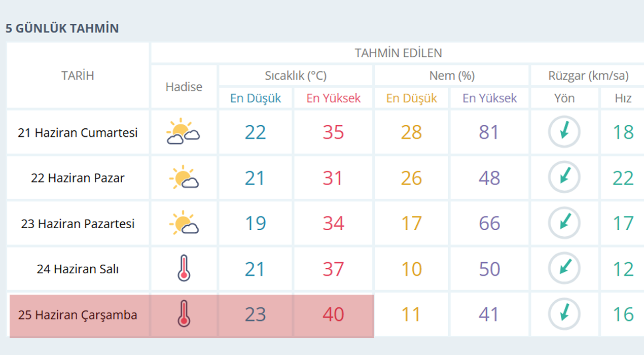The image size is (644, 355).
Task: Click the thermometer icon for 24 Haziran Salı
Action: point(184,268)
